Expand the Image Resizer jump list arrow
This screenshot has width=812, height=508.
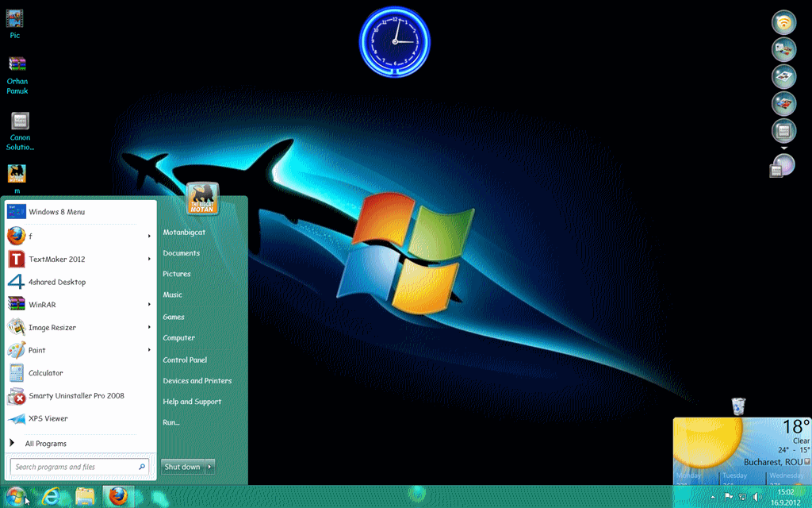click(149, 327)
